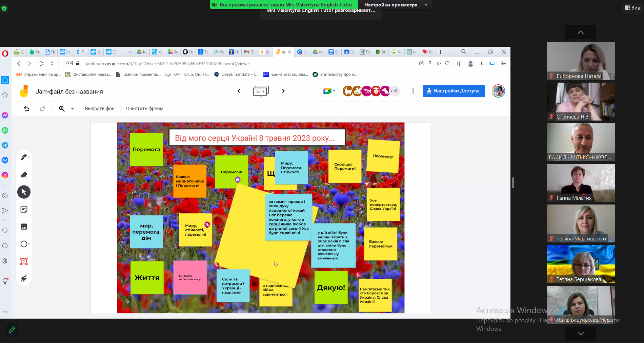Open the Шаблон презентац... bookmark
Screen dimensions: 644x343
pos(139,74)
